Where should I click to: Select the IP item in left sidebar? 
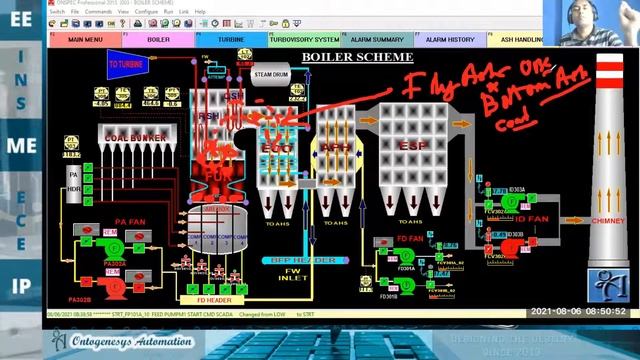[x=21, y=287]
